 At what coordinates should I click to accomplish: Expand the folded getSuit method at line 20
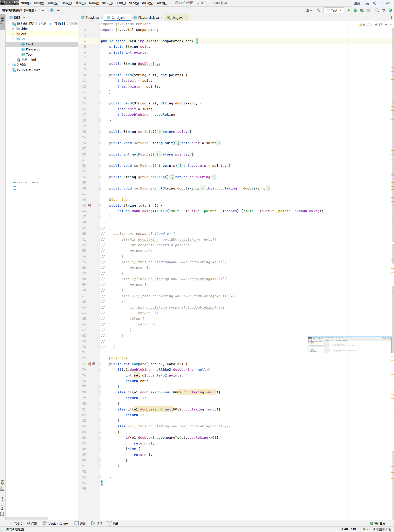(100, 132)
